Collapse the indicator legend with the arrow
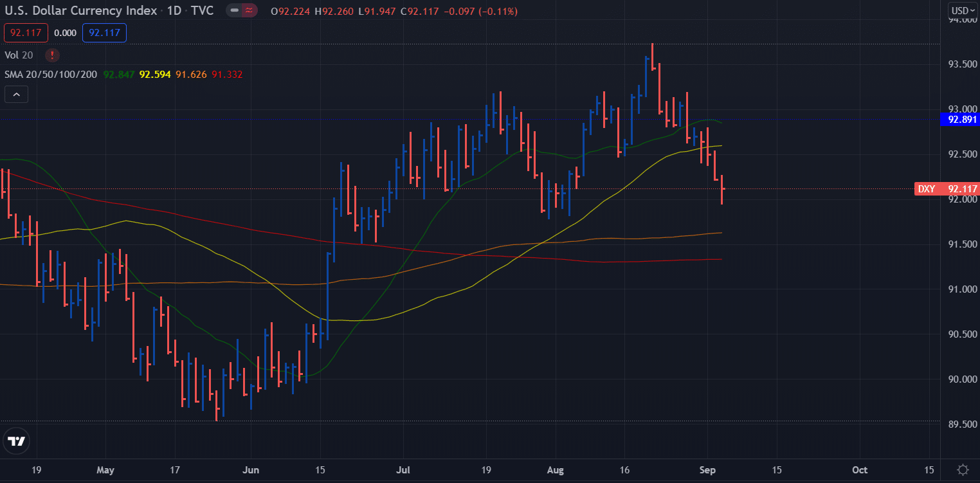The width and height of the screenshot is (980, 483). pyautogui.click(x=16, y=95)
